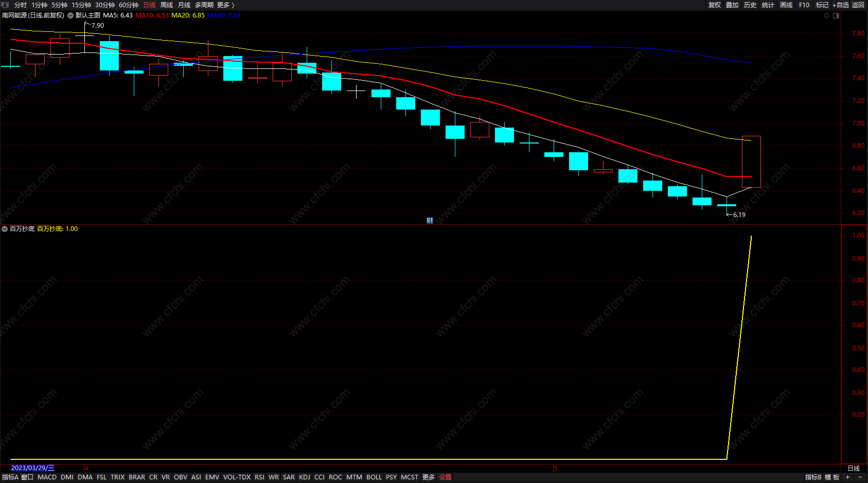Switch to 周线 weekly chart

pos(167,5)
